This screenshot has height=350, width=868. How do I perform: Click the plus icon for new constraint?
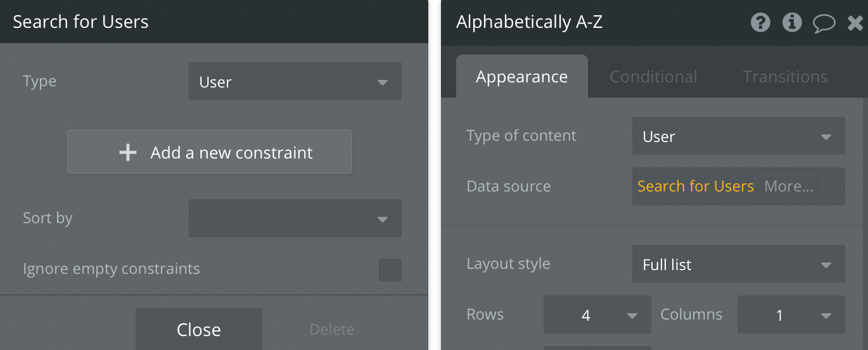(x=128, y=152)
